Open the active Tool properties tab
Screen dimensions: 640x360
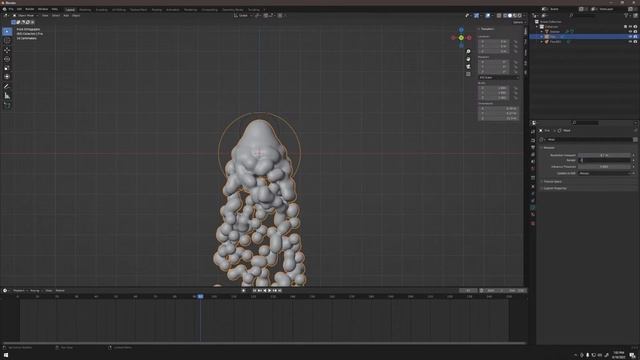click(533, 132)
